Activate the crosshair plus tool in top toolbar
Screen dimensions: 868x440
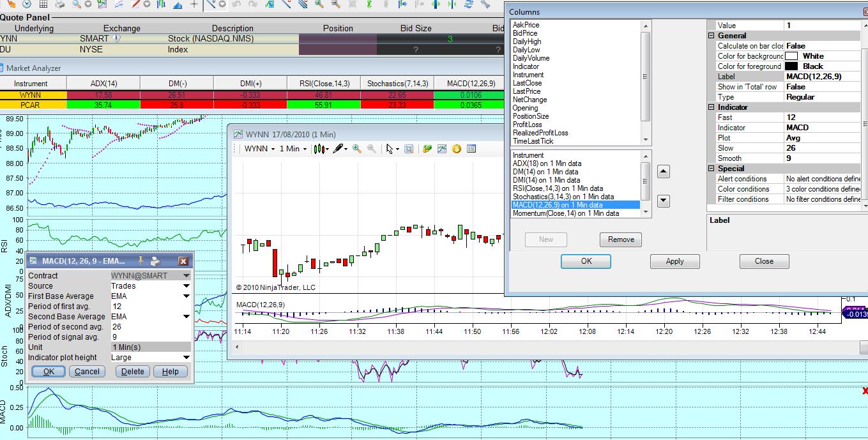(x=194, y=5)
